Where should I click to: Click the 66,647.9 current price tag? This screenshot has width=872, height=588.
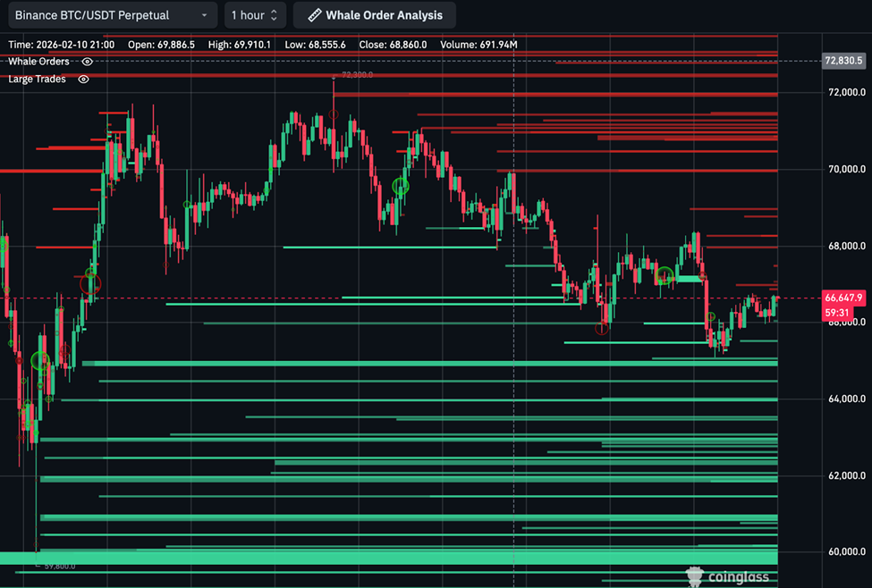click(x=843, y=298)
